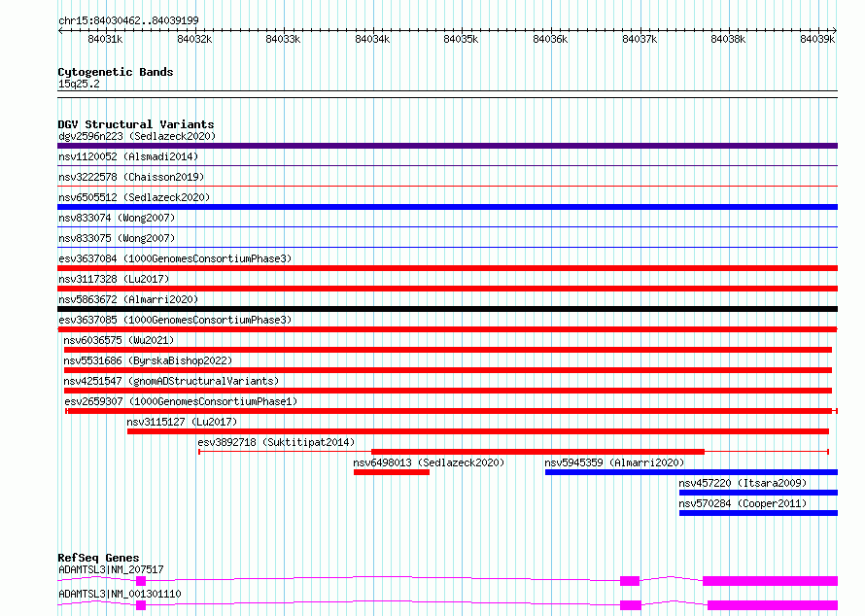Open nsv6036575 (Wu2021) variant entry
This screenshot has height=616, width=865.
(x=119, y=340)
